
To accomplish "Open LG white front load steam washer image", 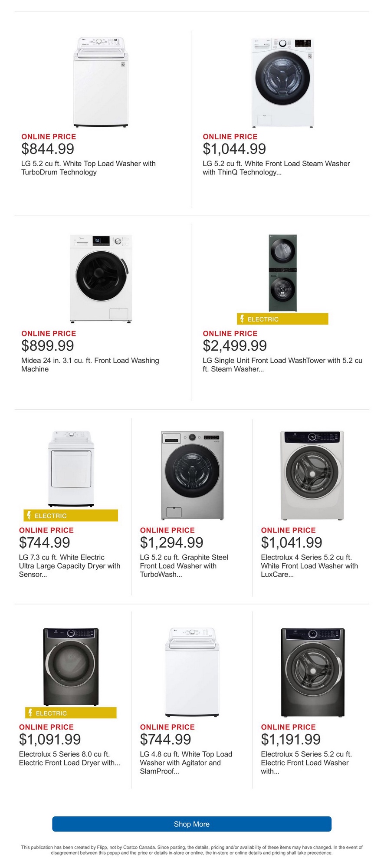I will point(282,82).
